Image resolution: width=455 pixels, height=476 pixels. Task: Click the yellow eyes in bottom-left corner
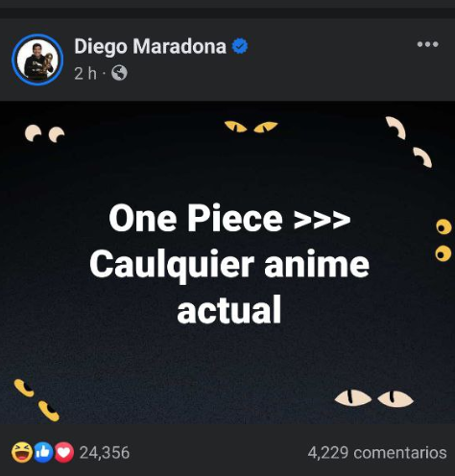pos(36,400)
